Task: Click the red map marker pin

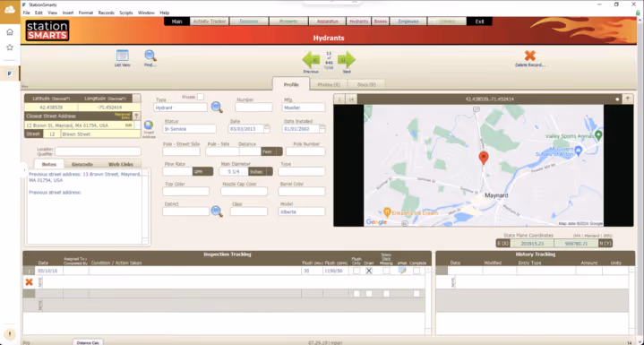Action: [x=484, y=158]
